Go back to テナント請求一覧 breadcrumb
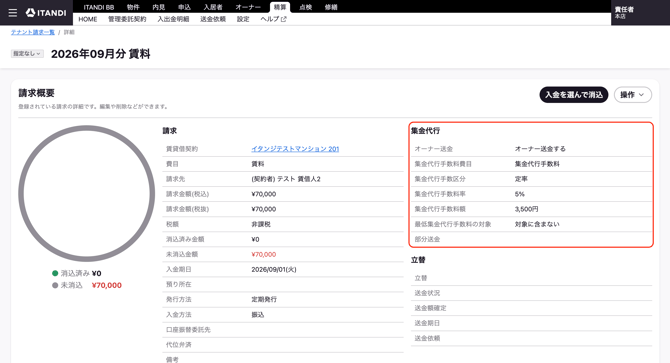The width and height of the screenshot is (670, 363). point(33,32)
